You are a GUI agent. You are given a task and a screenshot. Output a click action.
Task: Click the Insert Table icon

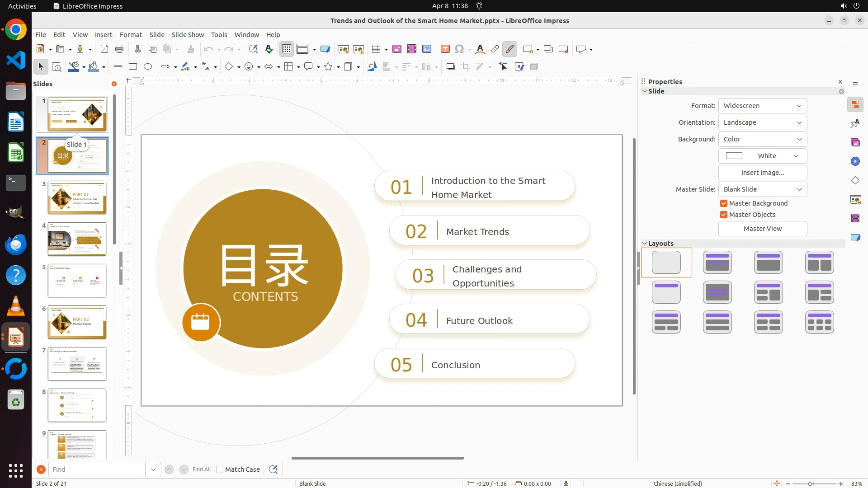pyautogui.click(x=376, y=49)
